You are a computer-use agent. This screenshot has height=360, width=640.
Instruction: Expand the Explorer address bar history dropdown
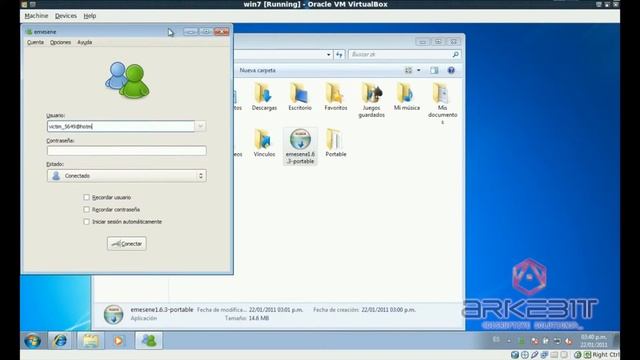(329, 55)
